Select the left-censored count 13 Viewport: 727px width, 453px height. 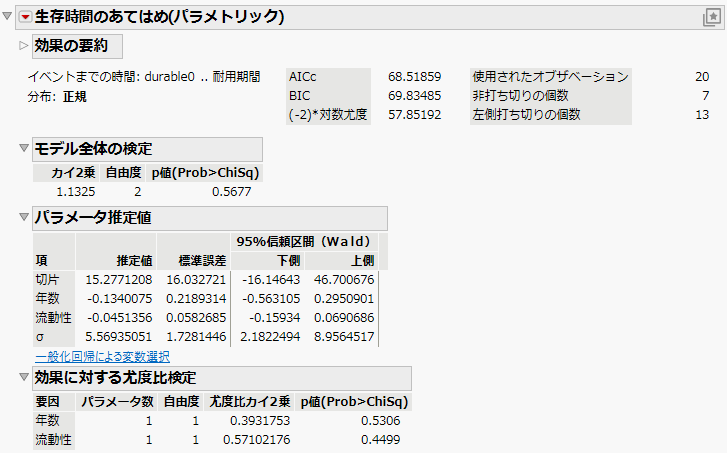702,115
